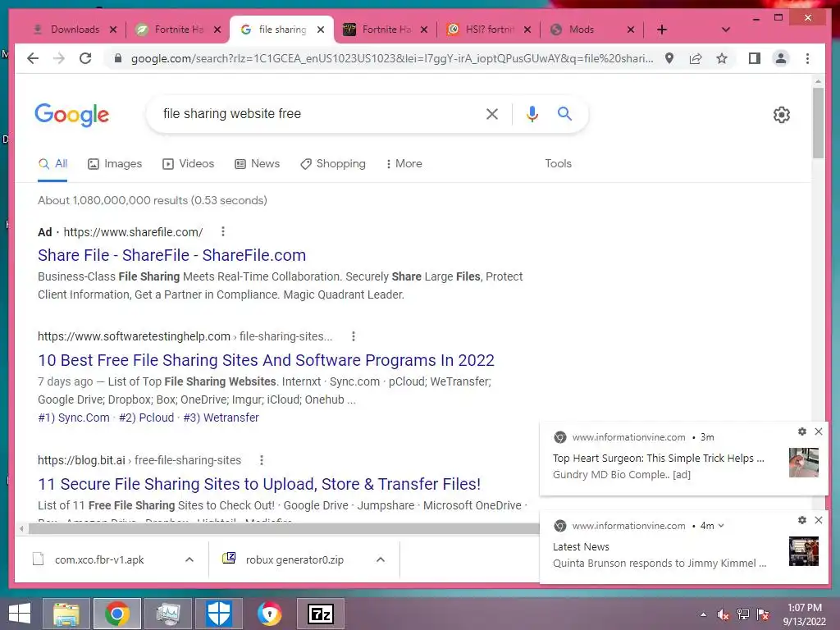Reload the current Google page

[x=85, y=58]
